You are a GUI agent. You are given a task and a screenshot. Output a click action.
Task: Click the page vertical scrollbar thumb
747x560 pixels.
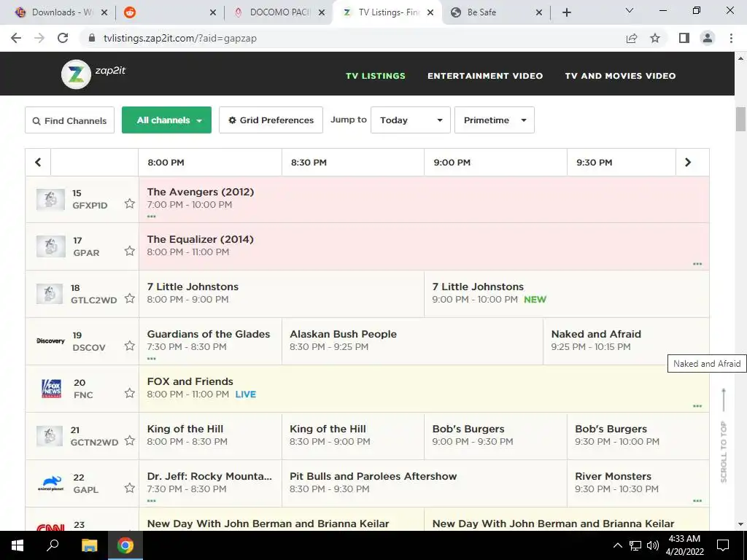(x=740, y=119)
